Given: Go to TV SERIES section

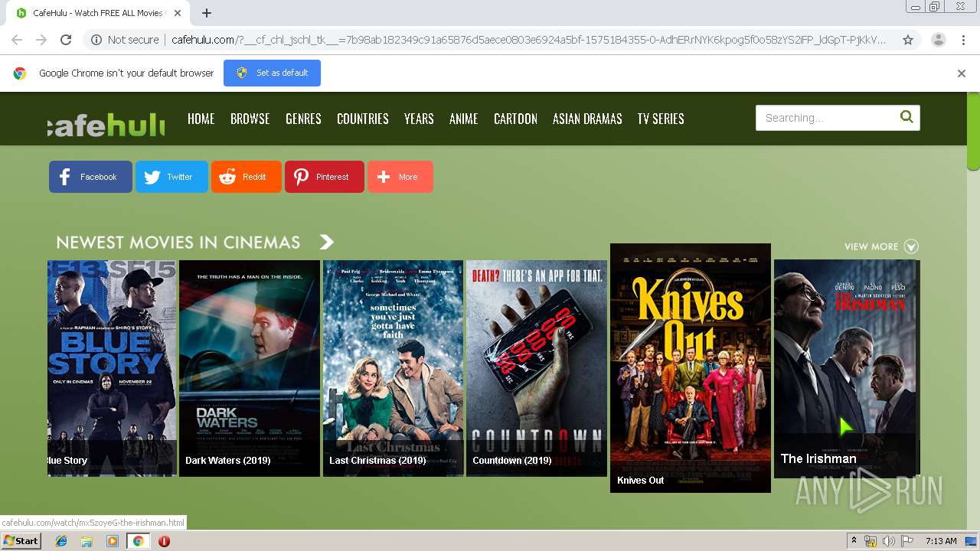Looking at the screenshot, I should click(661, 119).
